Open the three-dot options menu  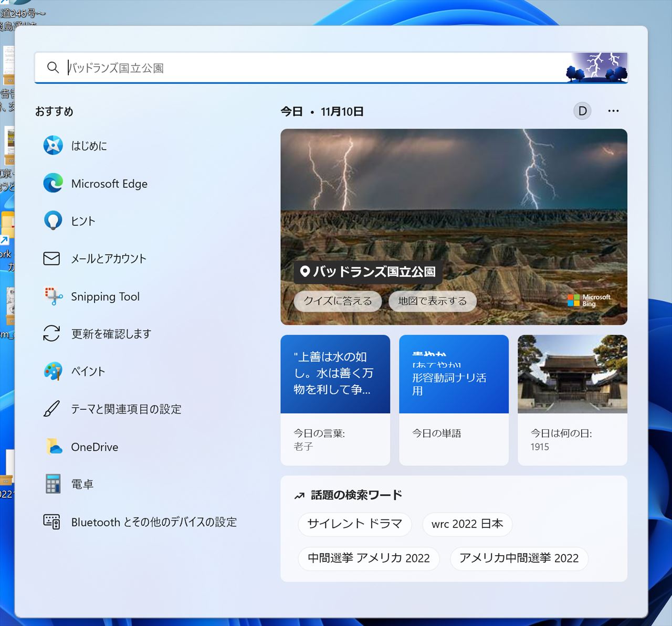point(613,111)
